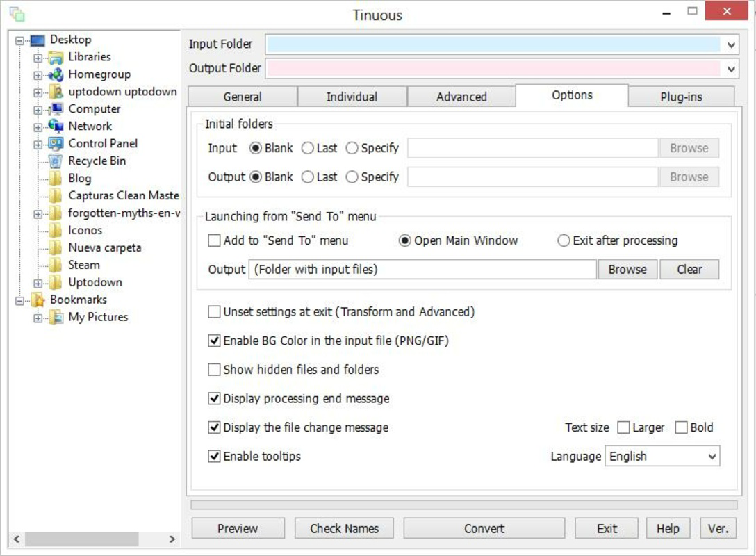Switch to the General tab

243,97
